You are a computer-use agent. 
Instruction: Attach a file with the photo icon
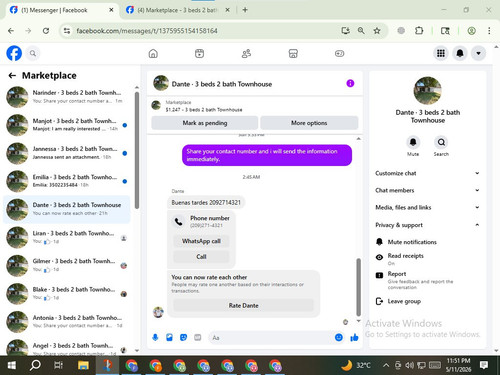[169, 338]
